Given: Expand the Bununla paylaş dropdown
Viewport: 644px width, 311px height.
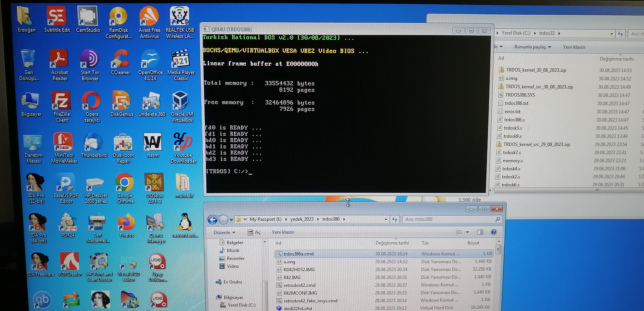Looking at the screenshot, I should tap(532, 47).
